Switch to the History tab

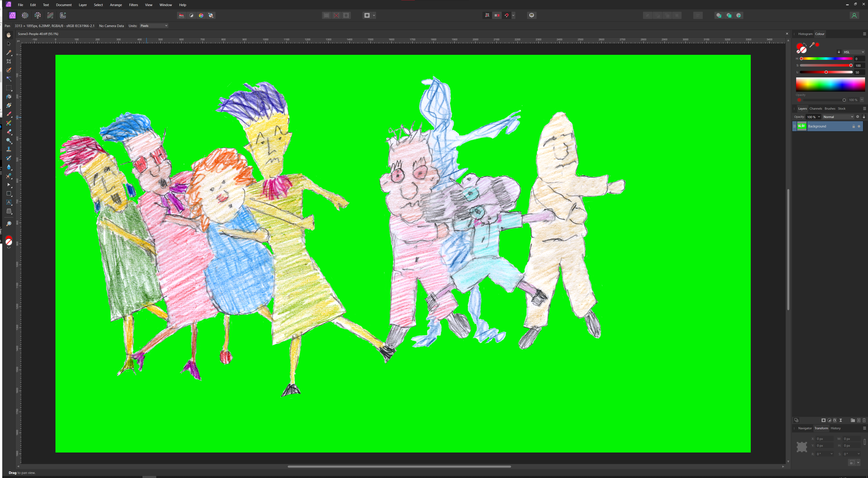(x=836, y=428)
